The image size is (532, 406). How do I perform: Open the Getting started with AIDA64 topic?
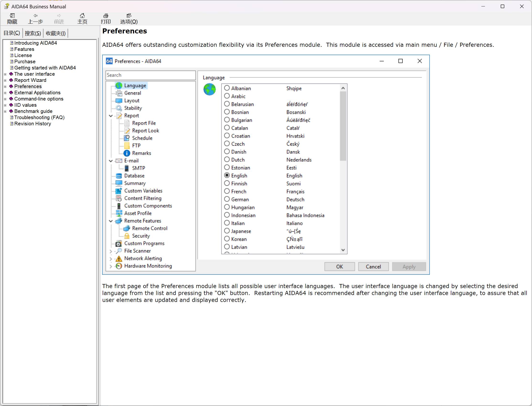[45, 68]
